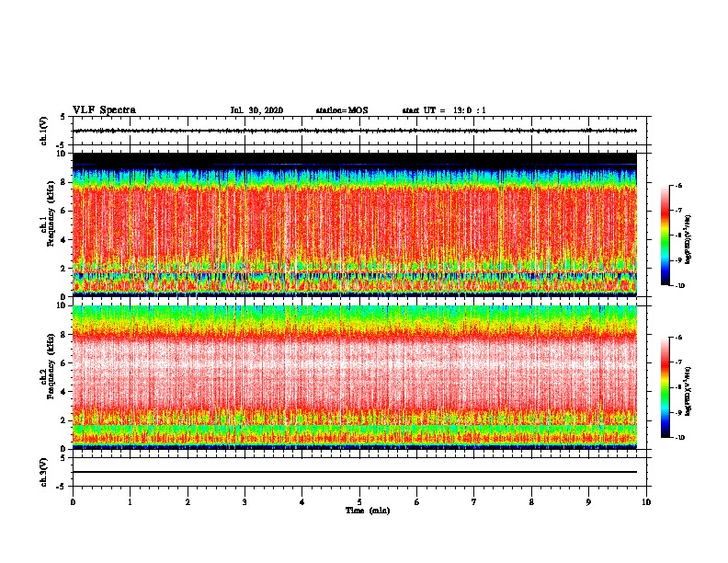Click the Time (min) axis label

(x=368, y=511)
